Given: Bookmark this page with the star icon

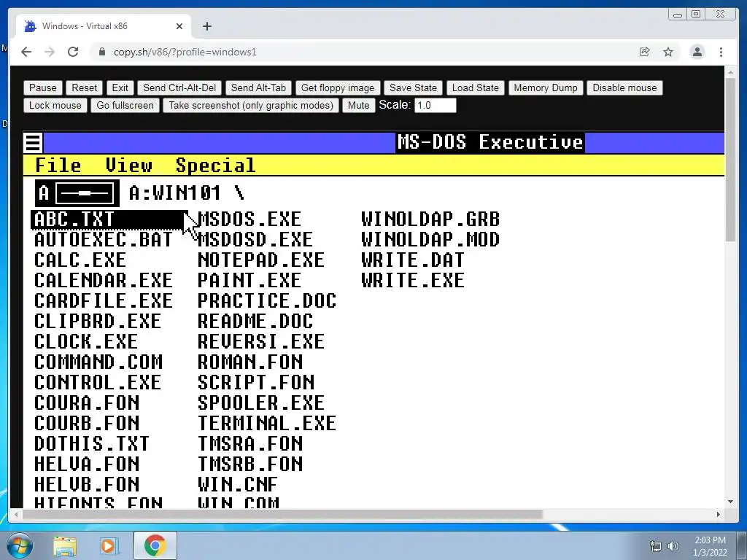Looking at the screenshot, I should [x=668, y=52].
